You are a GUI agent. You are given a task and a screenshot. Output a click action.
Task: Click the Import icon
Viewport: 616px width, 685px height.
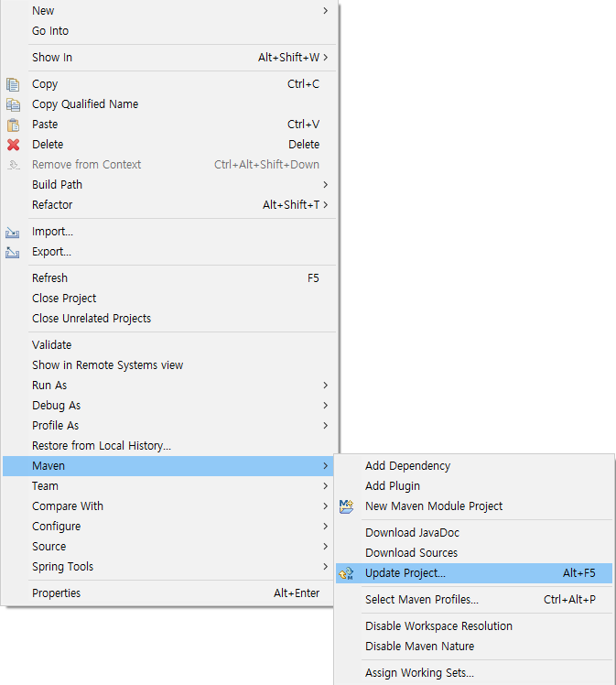tap(12, 232)
